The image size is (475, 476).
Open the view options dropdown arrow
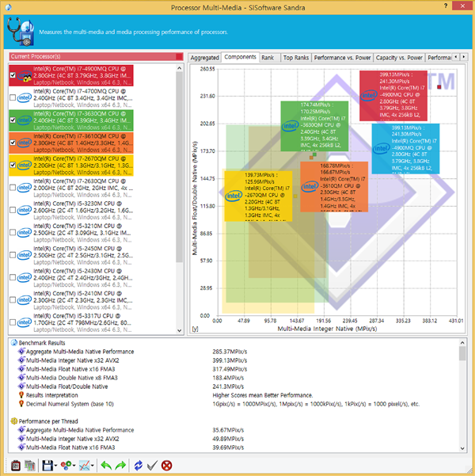[x=74, y=466]
